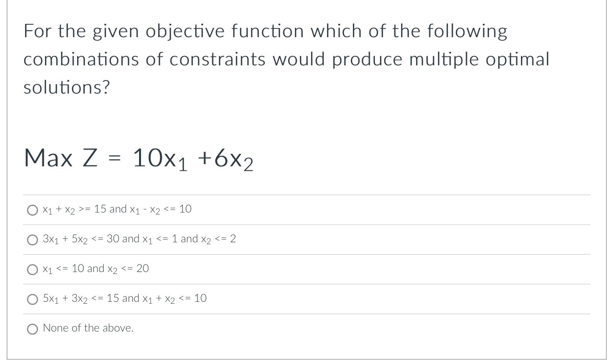
Task: Choose the second answer choice
Action: 33,240
